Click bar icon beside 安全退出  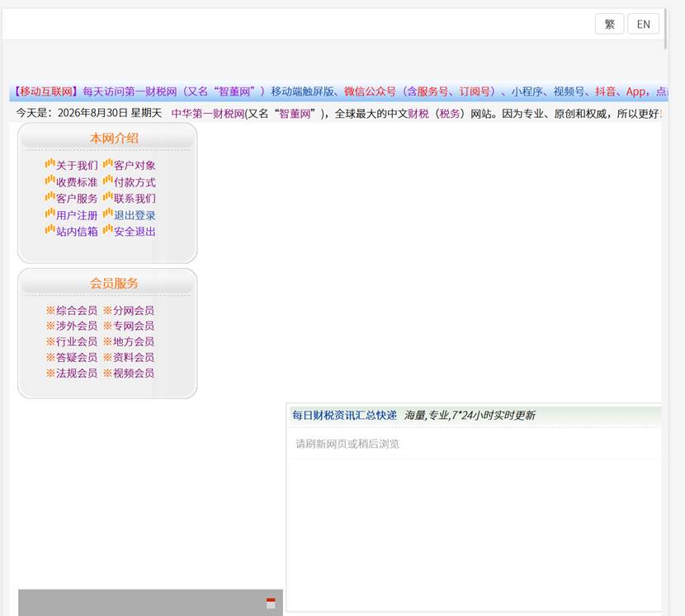click(107, 229)
